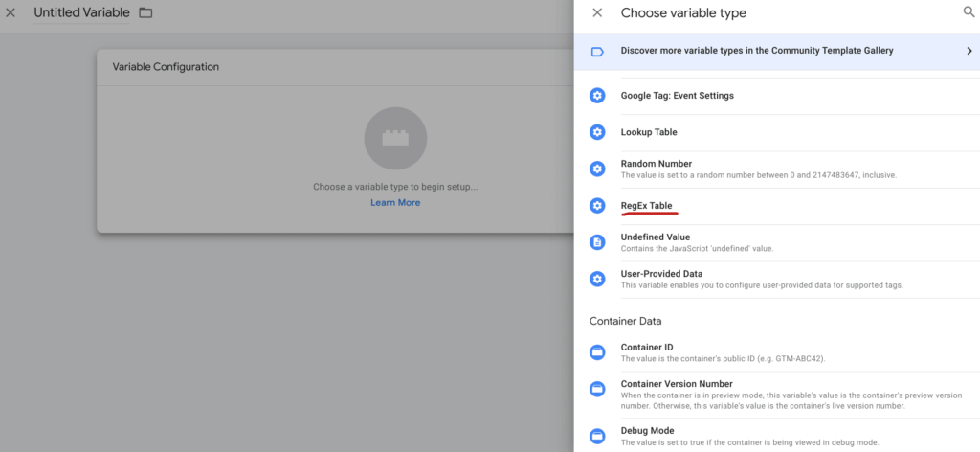This screenshot has width=980, height=452.
Task: Click the Random Number gear icon
Action: (597, 169)
